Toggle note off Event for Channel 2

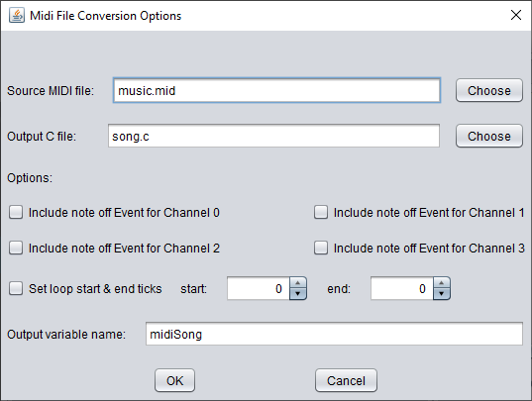16,249
